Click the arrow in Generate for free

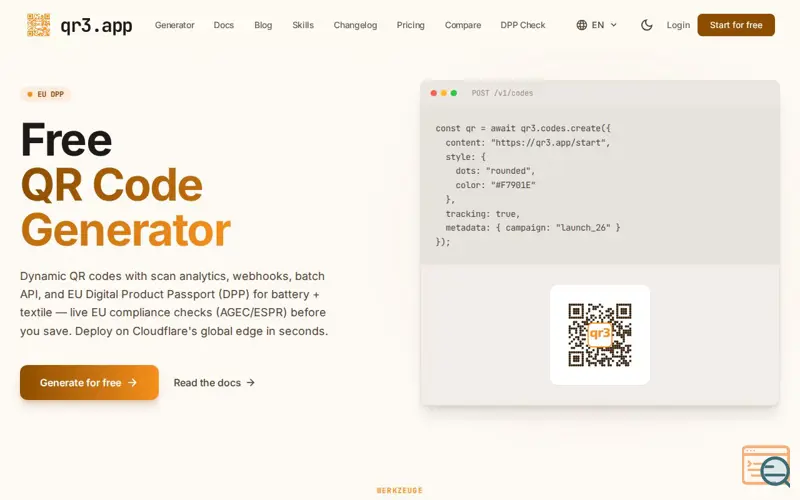point(133,382)
